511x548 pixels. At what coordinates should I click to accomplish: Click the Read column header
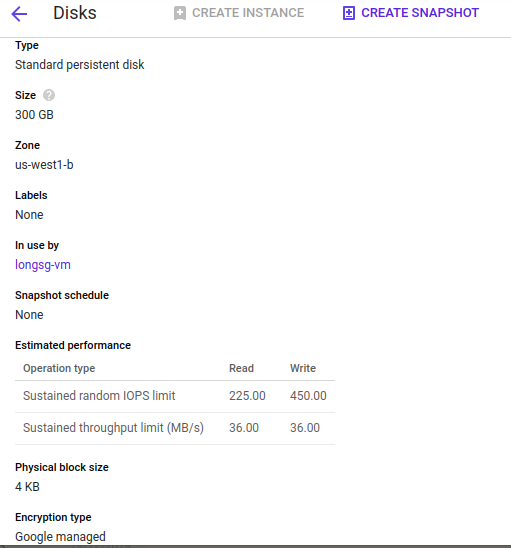pyautogui.click(x=242, y=368)
